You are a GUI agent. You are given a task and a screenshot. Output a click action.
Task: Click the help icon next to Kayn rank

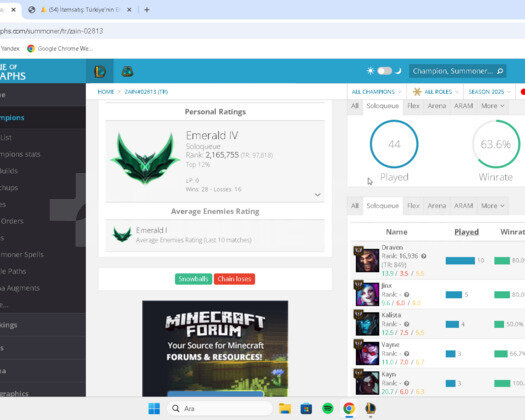406,383
